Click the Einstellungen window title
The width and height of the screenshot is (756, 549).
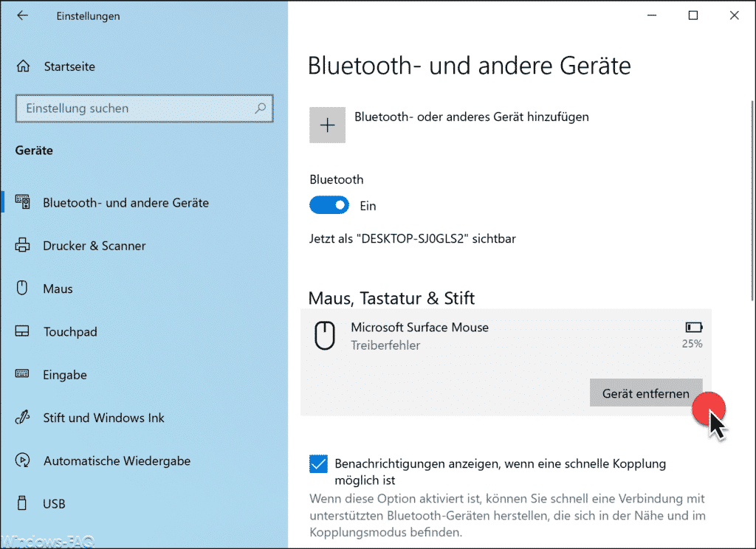[x=89, y=16]
